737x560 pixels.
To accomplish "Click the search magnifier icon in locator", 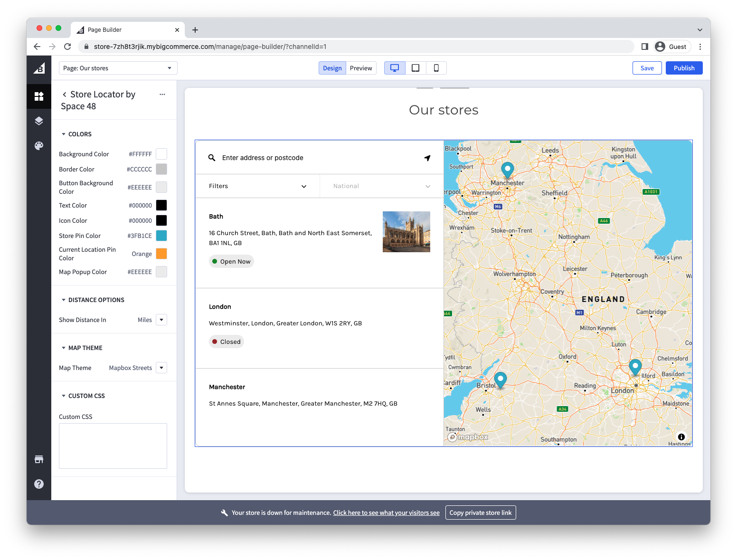I will 212,158.
